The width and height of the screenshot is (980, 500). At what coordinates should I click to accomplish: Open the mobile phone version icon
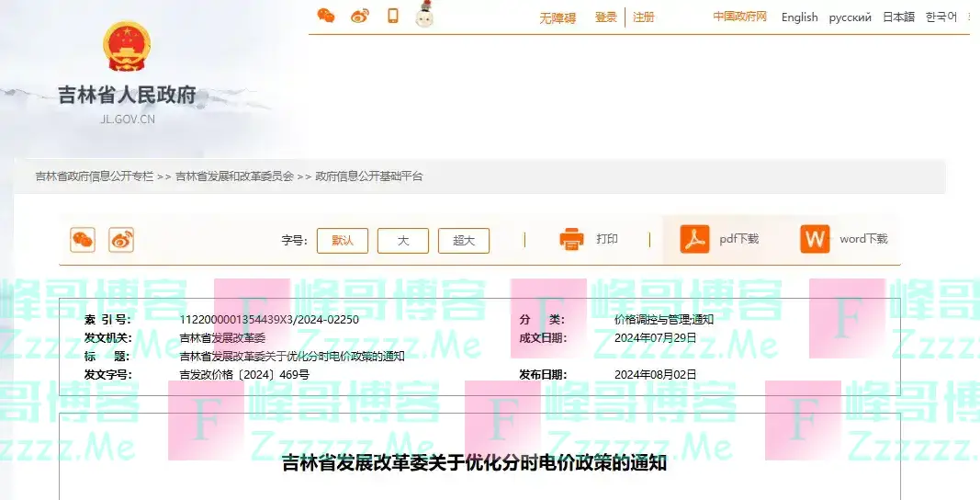(392, 16)
